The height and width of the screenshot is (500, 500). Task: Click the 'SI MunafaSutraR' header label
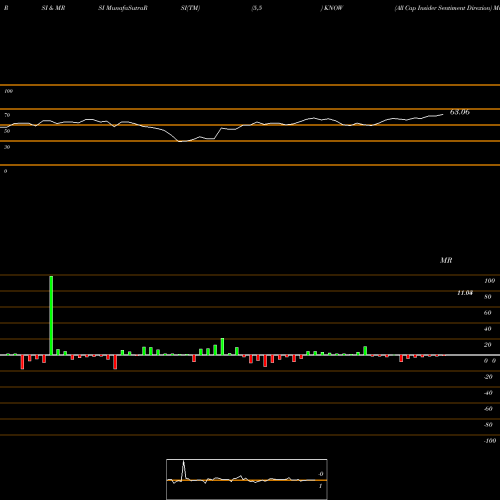click(x=123, y=8)
